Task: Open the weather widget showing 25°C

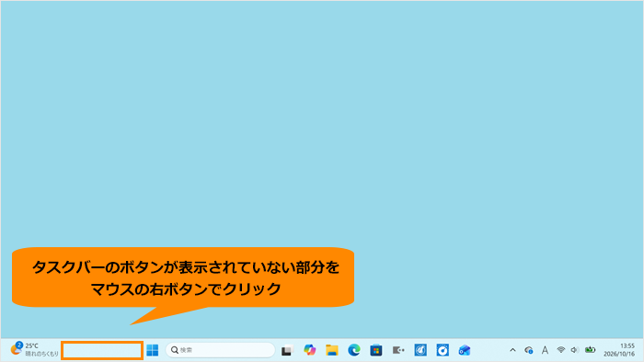Action: [x=34, y=350]
